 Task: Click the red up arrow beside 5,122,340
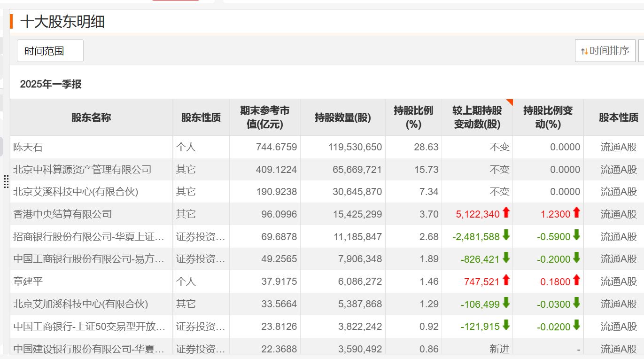[x=506, y=213]
